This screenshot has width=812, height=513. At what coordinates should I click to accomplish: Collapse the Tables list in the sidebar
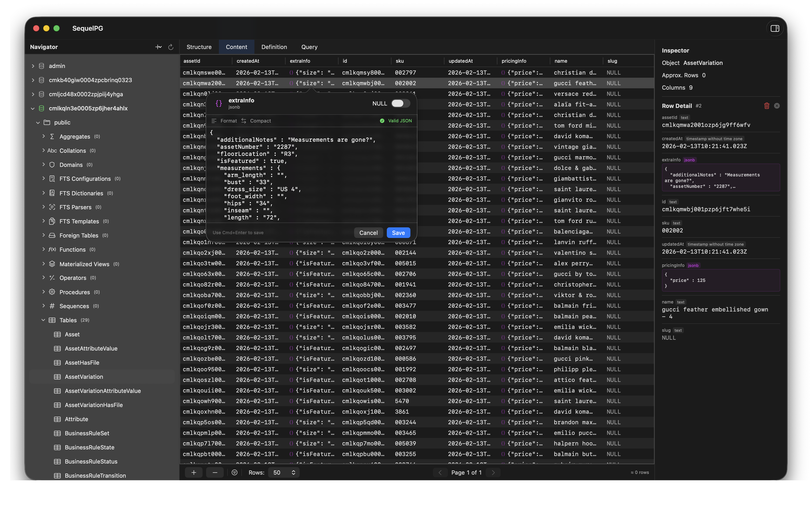point(43,320)
